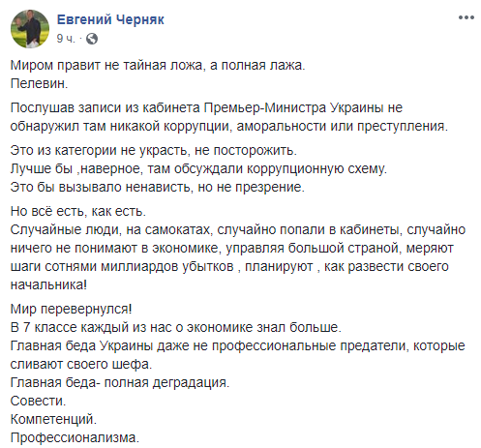Click the single word 'начальника!'
The width and height of the screenshot is (481, 448).
(x=48, y=285)
